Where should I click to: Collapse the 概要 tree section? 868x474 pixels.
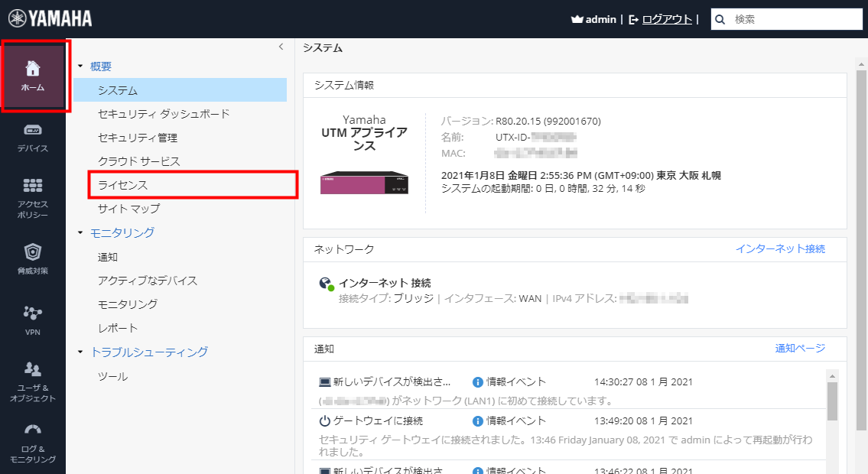[80, 67]
